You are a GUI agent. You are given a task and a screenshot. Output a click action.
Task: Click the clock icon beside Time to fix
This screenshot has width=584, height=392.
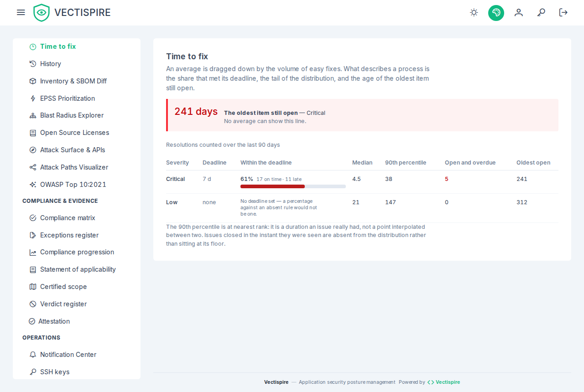pyautogui.click(x=33, y=46)
